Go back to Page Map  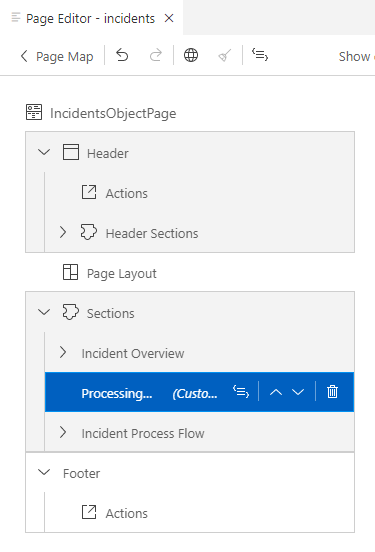(57, 56)
